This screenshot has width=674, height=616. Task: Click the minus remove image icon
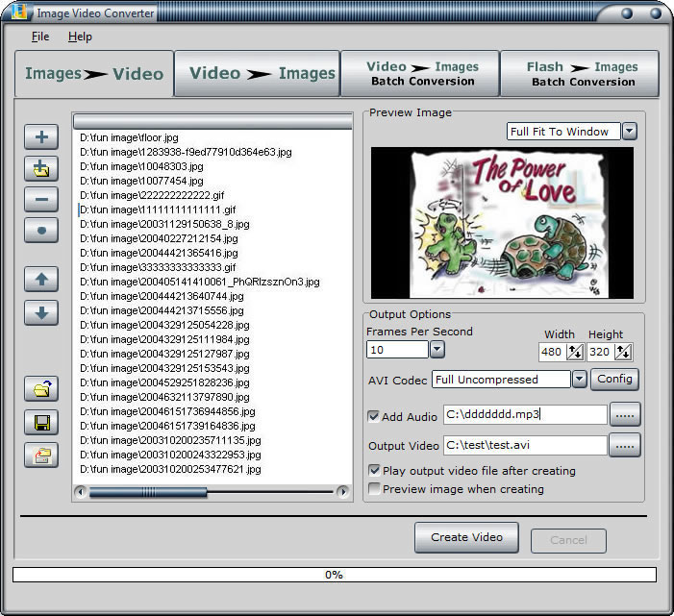(41, 199)
